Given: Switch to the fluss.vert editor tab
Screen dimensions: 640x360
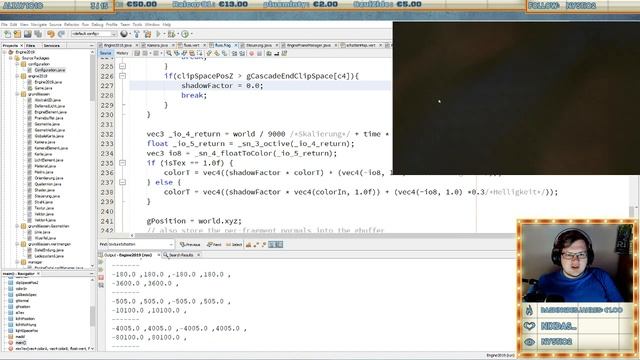Looking at the screenshot, I should click(191, 45).
